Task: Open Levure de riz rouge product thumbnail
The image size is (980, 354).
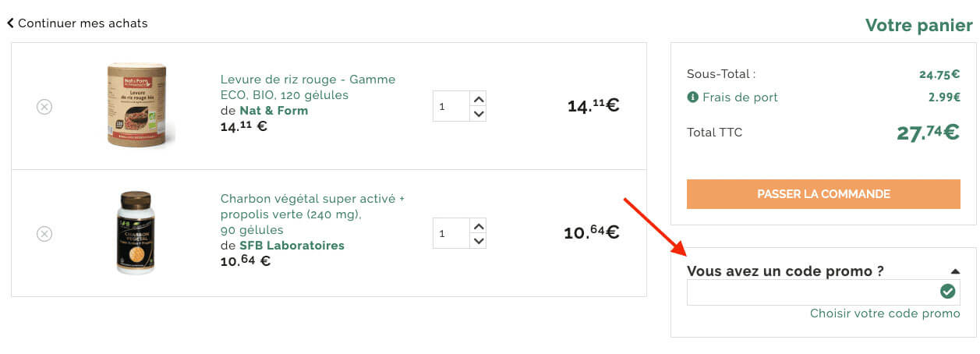Action: coord(137,105)
